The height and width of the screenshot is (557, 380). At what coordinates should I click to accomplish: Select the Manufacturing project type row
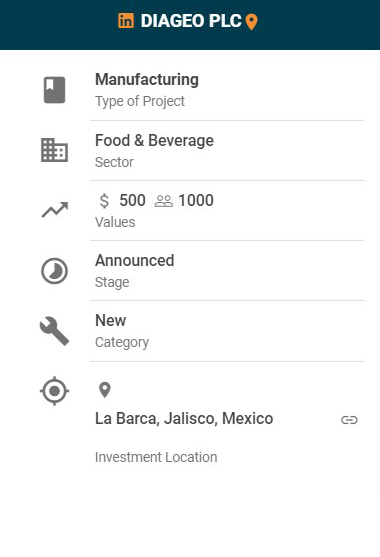tap(227, 90)
